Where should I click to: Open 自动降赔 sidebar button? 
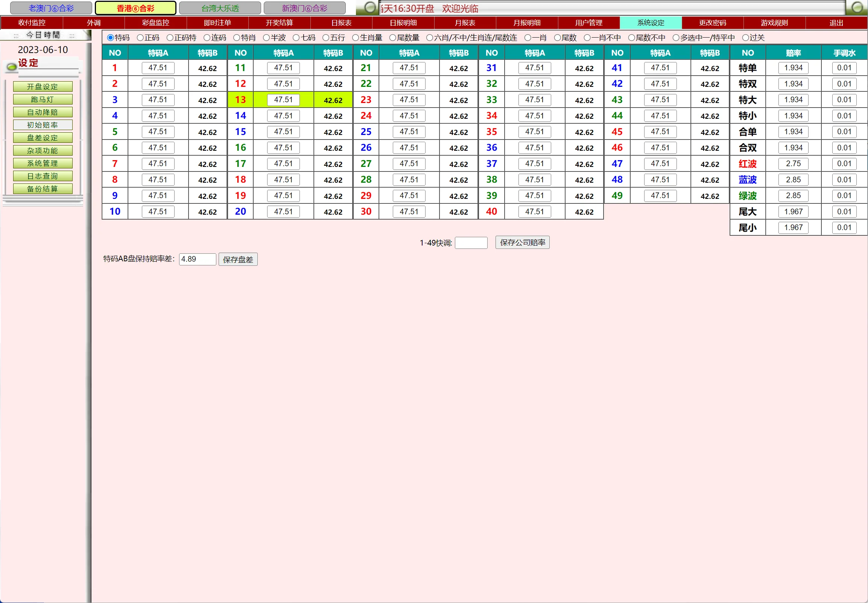[43, 112]
